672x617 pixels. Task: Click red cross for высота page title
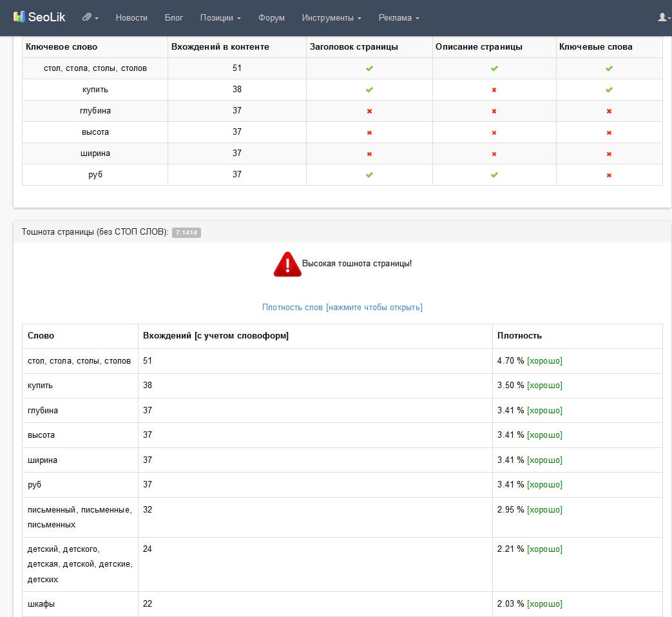pos(369,132)
